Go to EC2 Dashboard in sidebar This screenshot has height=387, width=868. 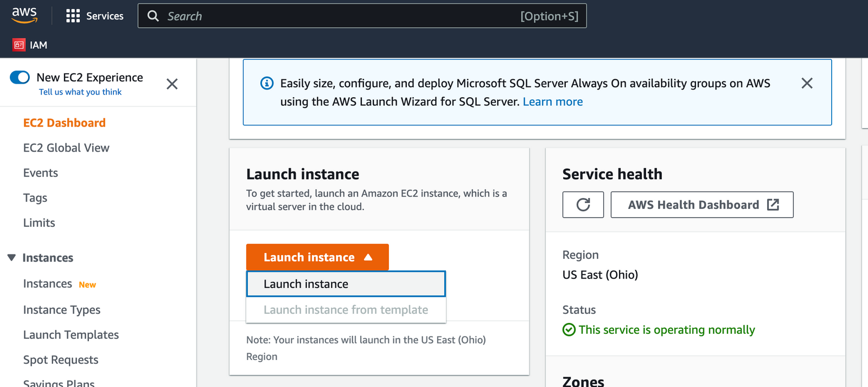click(x=65, y=123)
